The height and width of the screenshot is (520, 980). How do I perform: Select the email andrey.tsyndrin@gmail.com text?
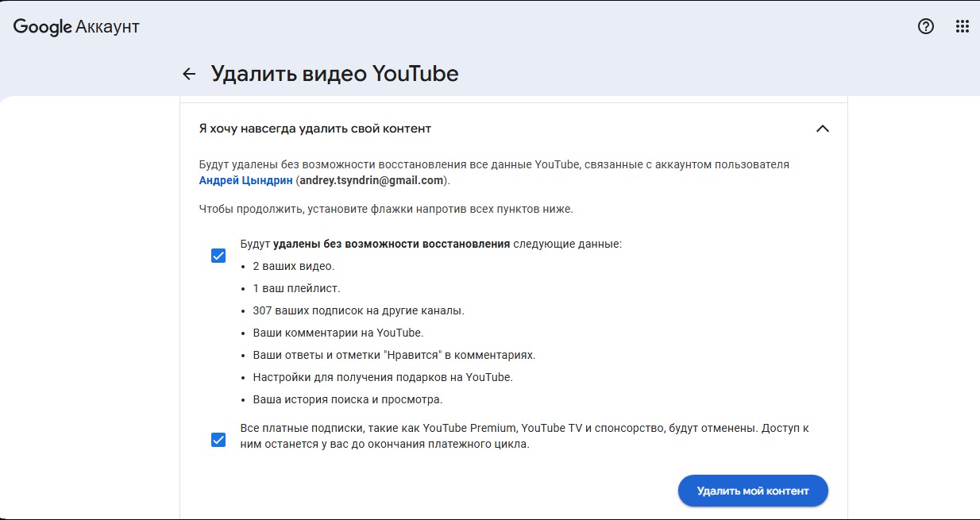(371, 180)
